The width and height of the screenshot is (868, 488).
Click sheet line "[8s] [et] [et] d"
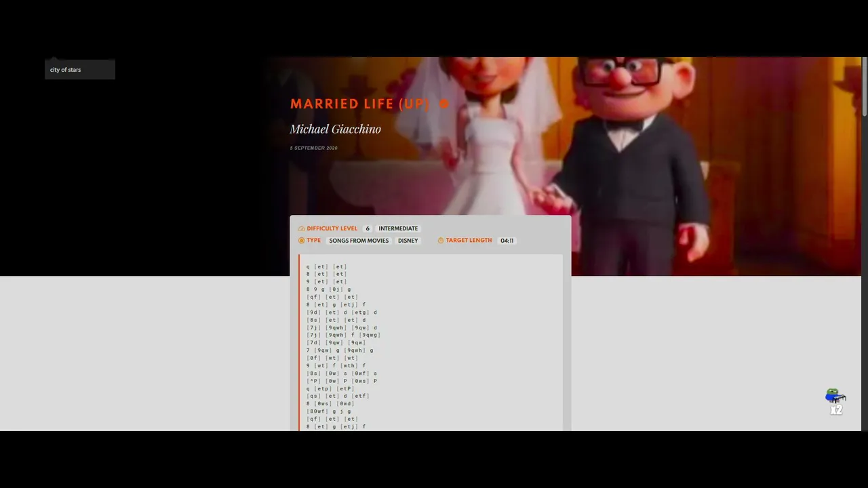[x=336, y=320]
